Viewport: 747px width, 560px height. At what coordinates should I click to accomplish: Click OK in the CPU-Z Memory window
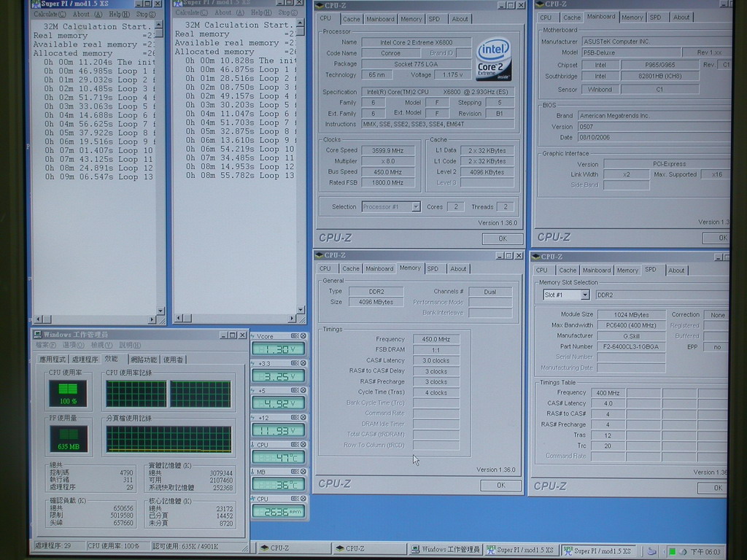point(500,485)
